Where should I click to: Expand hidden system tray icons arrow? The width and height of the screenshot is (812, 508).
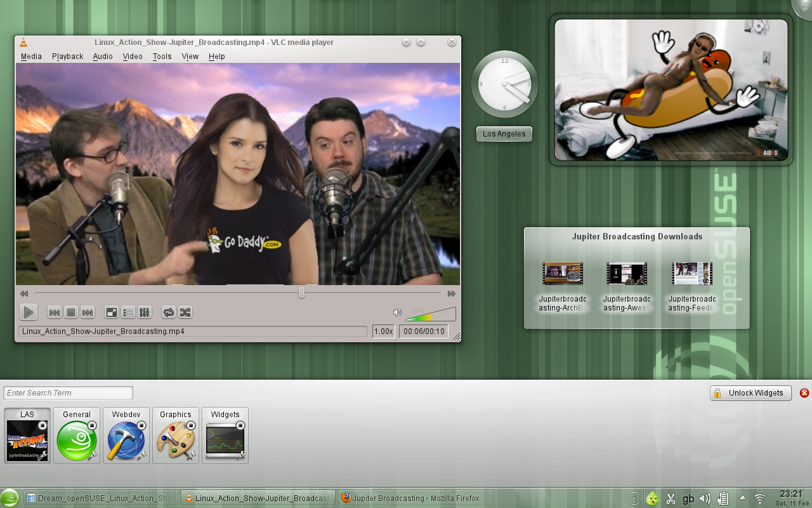pyautogui.click(x=743, y=498)
